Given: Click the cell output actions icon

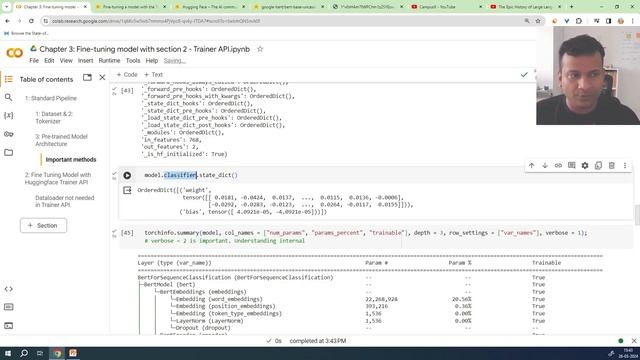Looking at the screenshot, I should pyautogui.click(x=127, y=191).
